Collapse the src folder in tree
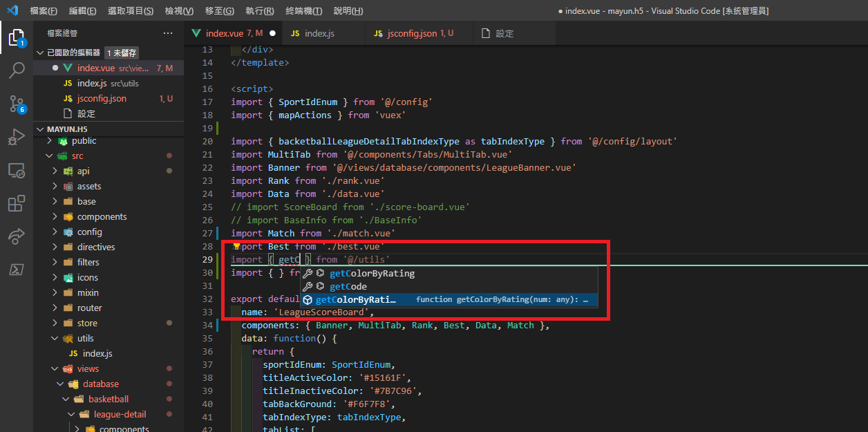 click(x=77, y=156)
